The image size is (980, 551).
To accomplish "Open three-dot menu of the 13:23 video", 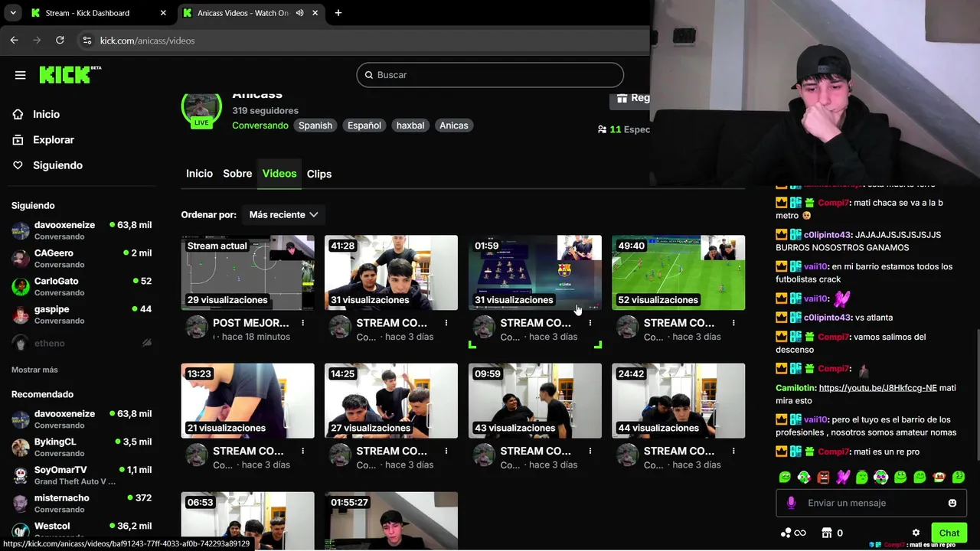I will (302, 451).
